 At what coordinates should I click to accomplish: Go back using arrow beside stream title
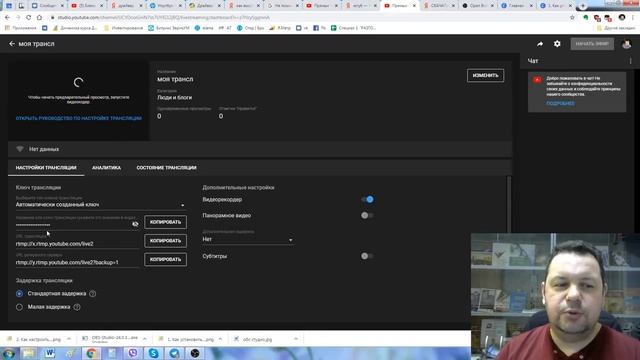[x=12, y=44]
